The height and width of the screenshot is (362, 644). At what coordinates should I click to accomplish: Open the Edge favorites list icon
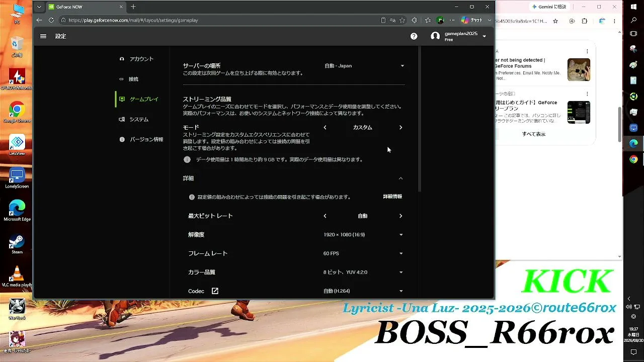coord(428,20)
